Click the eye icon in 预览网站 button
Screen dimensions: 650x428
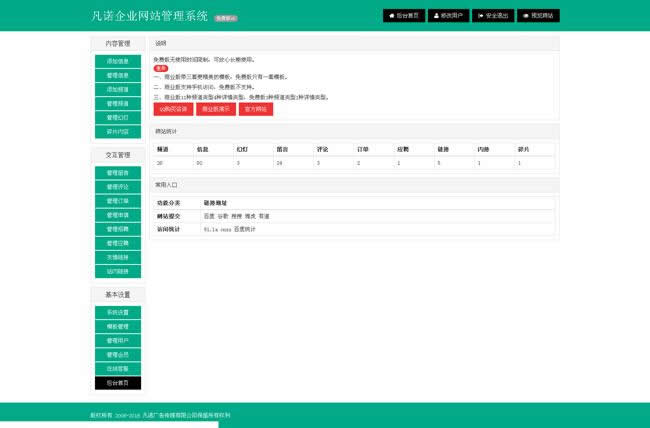pyautogui.click(x=526, y=16)
